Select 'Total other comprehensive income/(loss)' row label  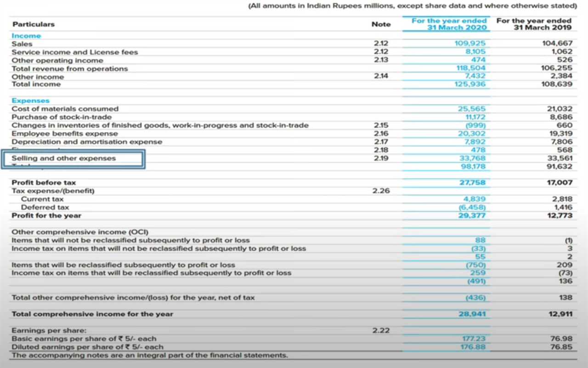[x=133, y=298]
